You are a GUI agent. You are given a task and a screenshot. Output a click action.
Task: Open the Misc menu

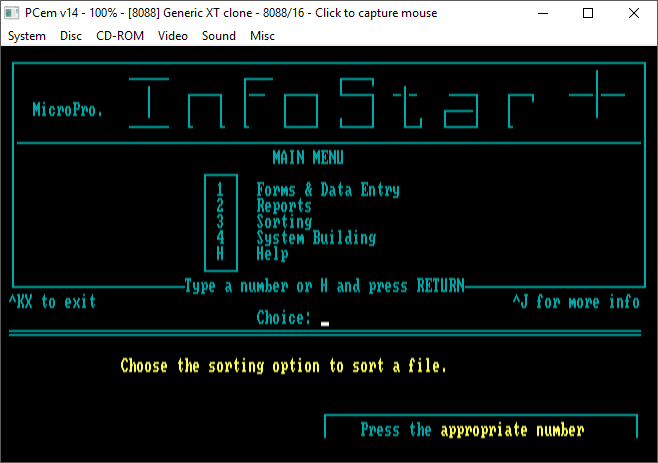pos(262,36)
